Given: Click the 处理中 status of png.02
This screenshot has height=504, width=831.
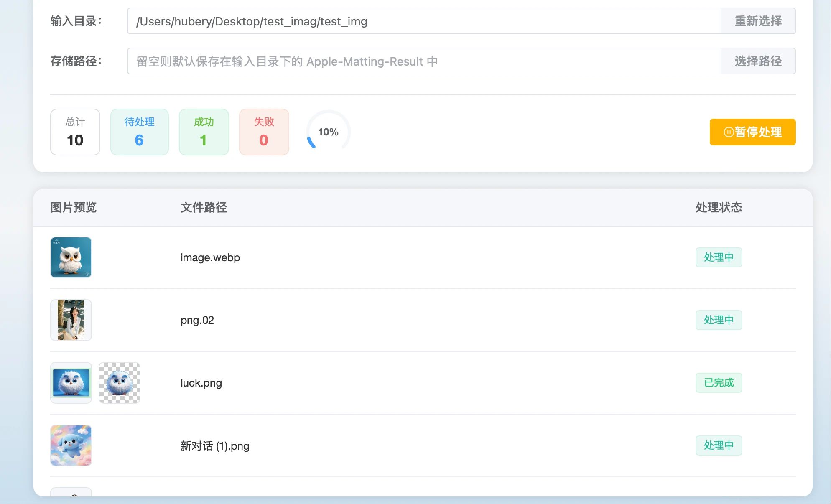Looking at the screenshot, I should point(719,320).
